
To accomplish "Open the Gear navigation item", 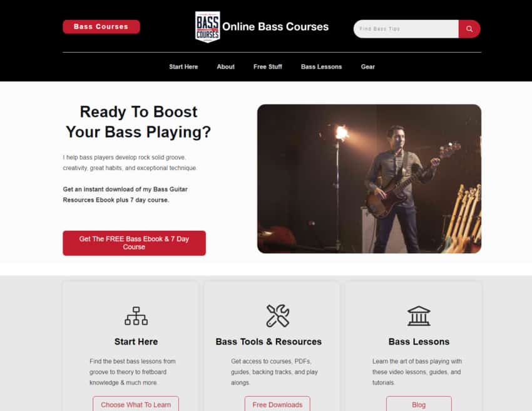I will pyautogui.click(x=368, y=67).
